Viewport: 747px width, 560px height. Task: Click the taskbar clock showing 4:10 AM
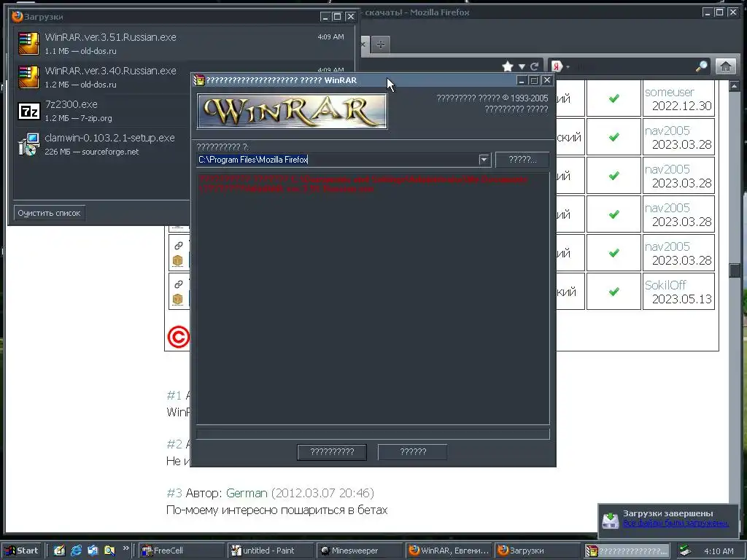(719, 551)
